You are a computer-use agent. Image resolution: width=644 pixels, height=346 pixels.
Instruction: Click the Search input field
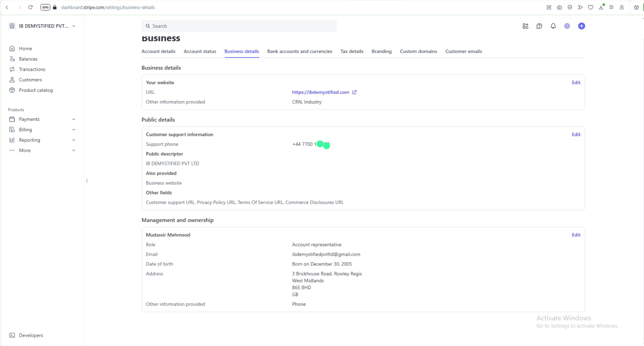(x=239, y=26)
